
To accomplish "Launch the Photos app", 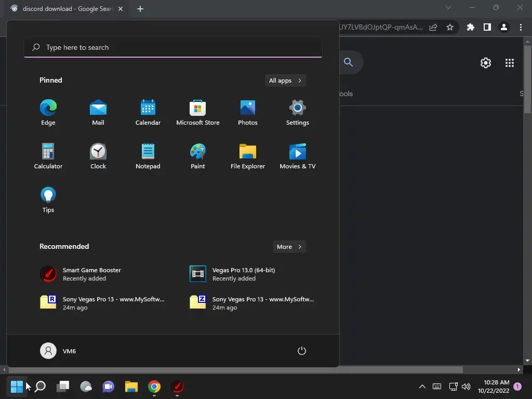I will pos(248,113).
